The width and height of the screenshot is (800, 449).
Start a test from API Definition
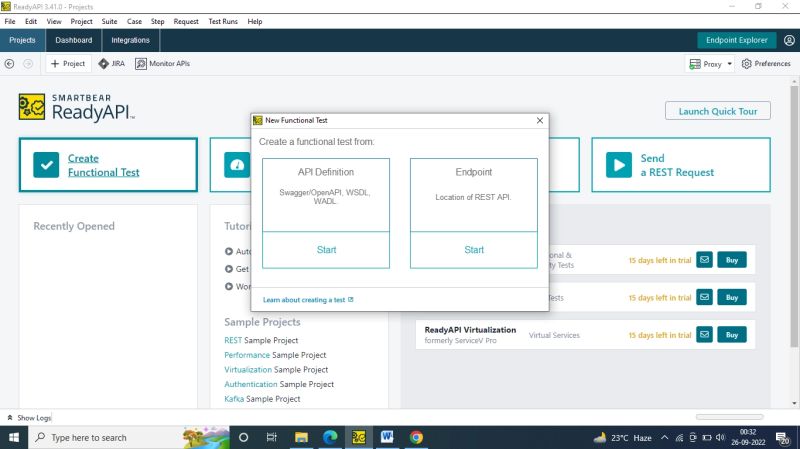tap(326, 250)
